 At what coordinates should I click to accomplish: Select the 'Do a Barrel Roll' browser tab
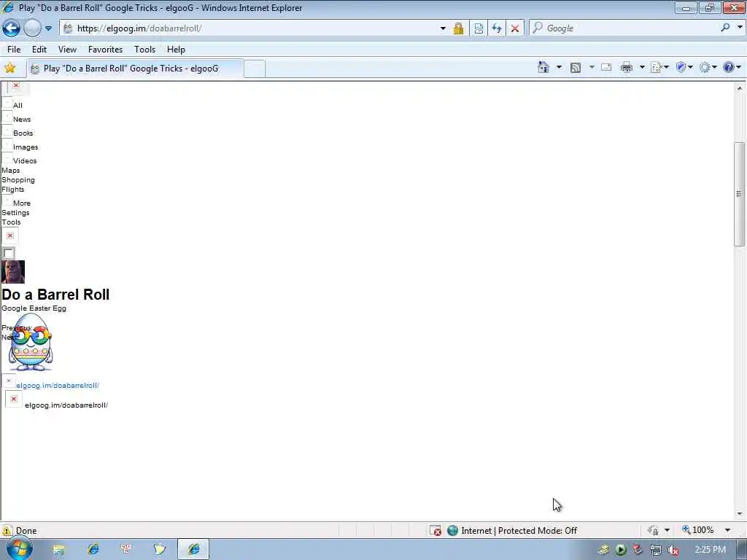point(135,69)
